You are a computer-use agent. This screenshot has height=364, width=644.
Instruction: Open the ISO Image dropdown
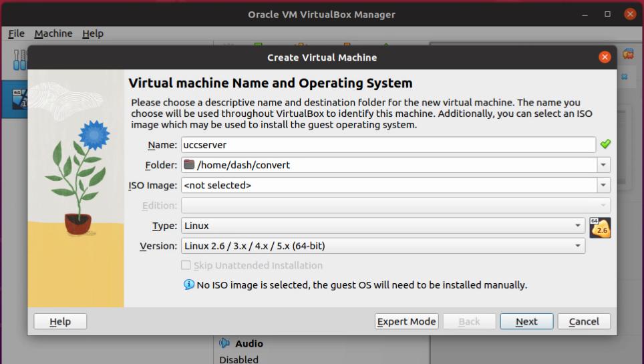click(x=603, y=185)
